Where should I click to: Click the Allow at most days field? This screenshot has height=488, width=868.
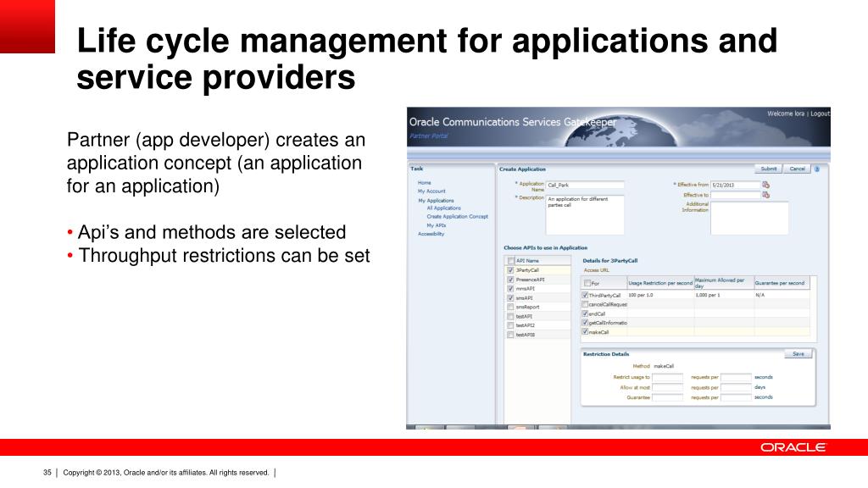coord(736,387)
